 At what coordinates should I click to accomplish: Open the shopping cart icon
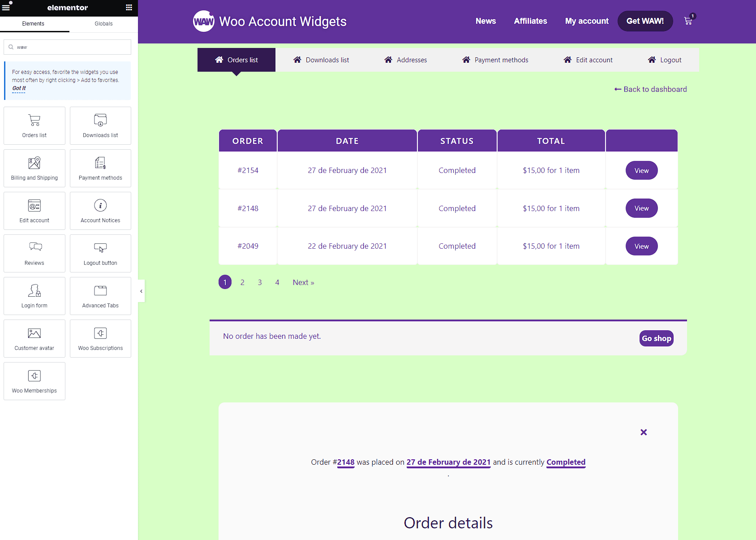click(688, 21)
